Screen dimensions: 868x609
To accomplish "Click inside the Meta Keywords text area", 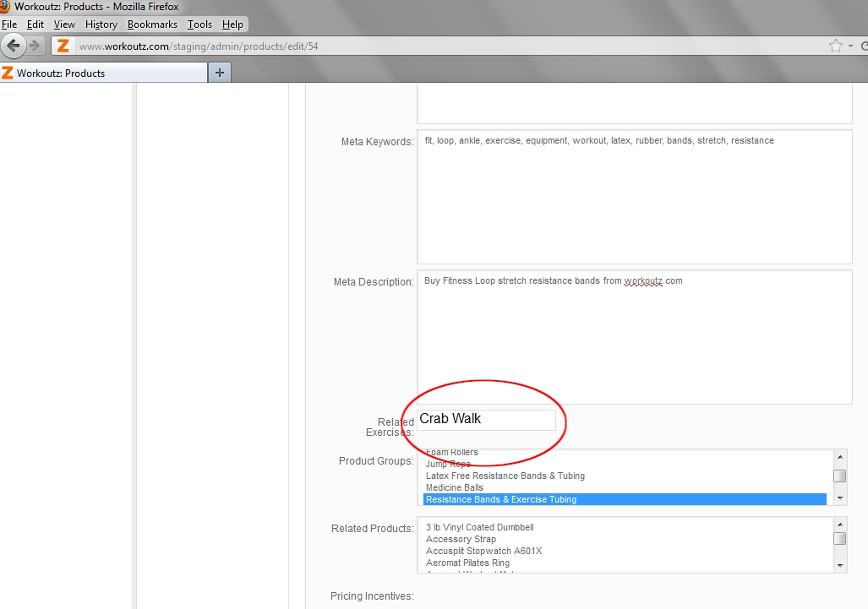I will click(635, 197).
